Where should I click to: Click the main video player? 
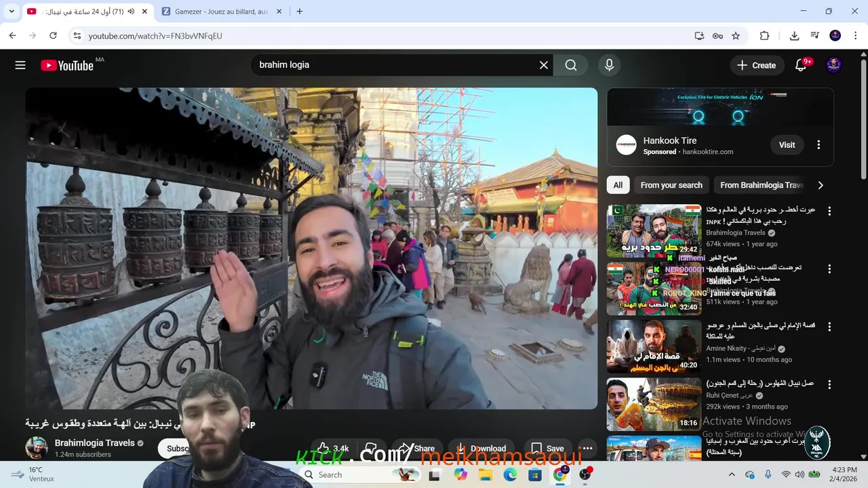click(311, 248)
